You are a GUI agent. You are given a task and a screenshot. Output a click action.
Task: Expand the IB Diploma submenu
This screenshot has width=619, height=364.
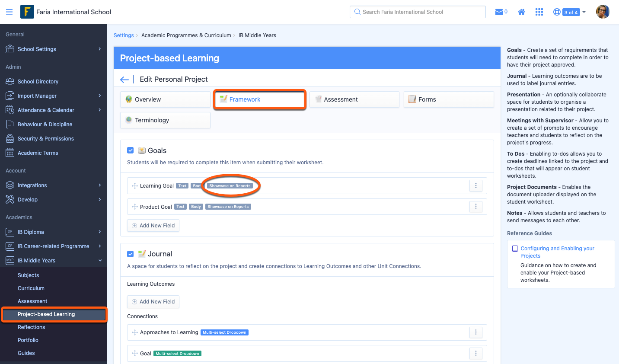point(100,232)
